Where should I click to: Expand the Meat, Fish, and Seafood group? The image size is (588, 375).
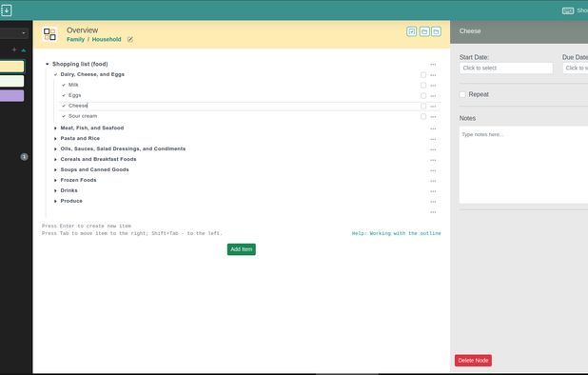55,128
